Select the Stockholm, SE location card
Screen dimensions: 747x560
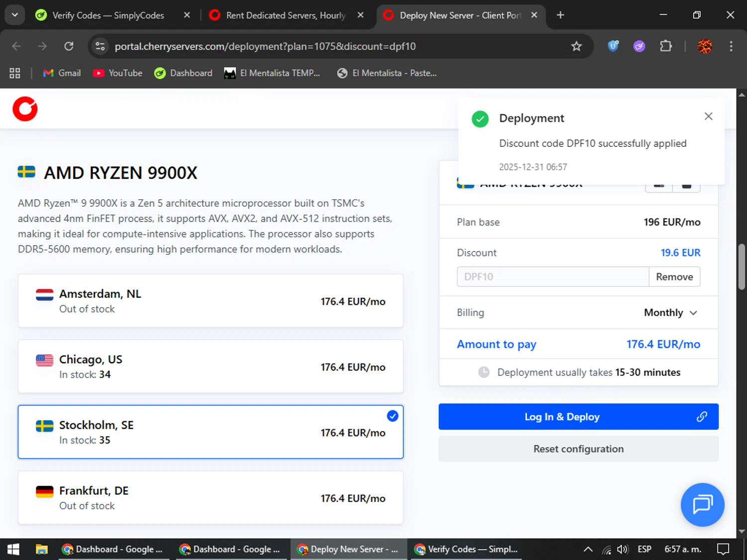[x=211, y=432]
